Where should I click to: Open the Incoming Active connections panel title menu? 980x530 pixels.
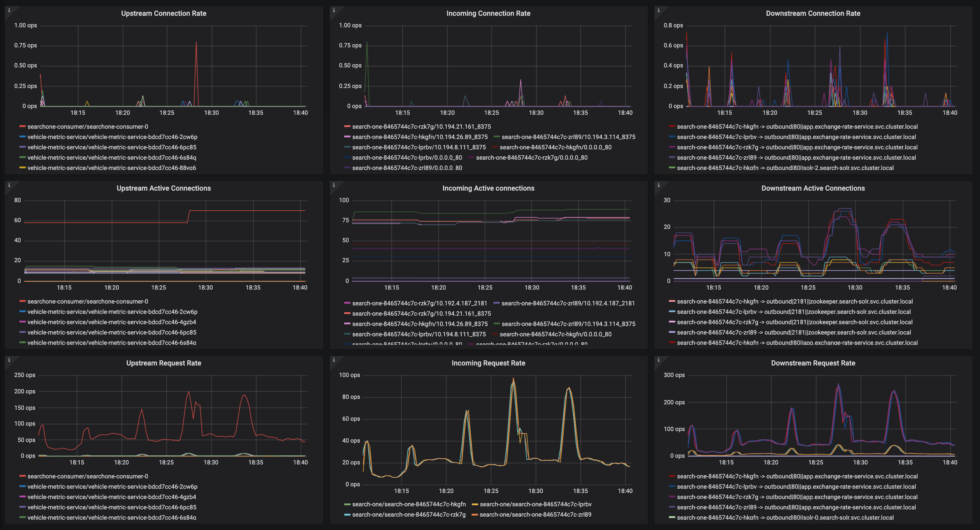[x=488, y=188]
